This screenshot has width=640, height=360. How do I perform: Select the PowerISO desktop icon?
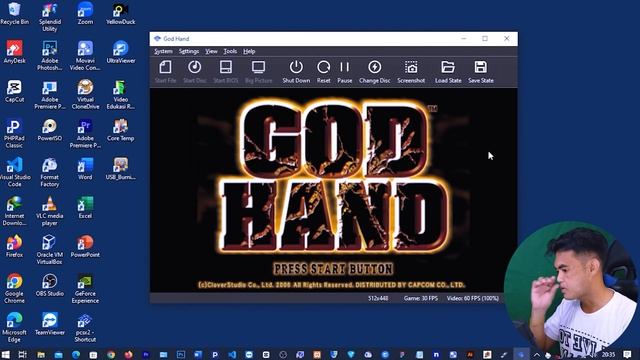tap(50, 130)
